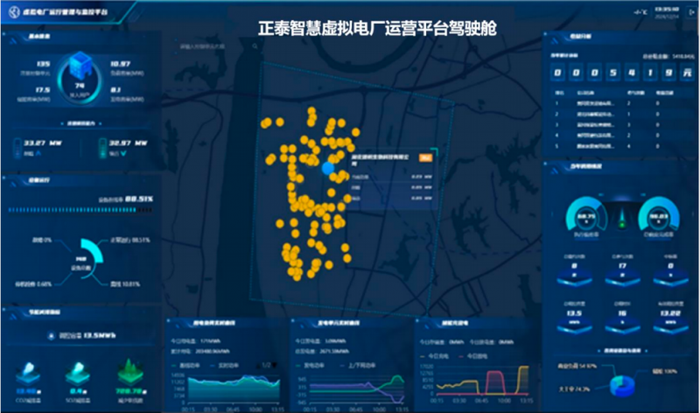700x413 pixels.
Task: Click the 元 unit tile of the counter
Action: tap(687, 72)
